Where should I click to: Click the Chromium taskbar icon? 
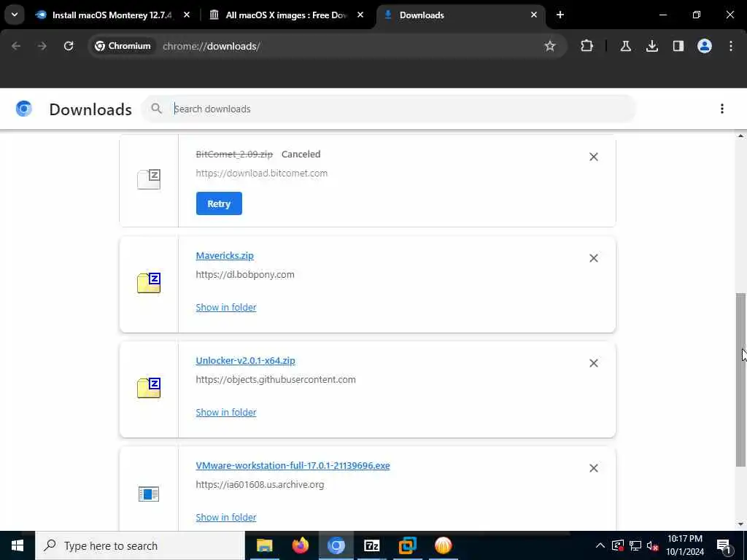pos(336,545)
